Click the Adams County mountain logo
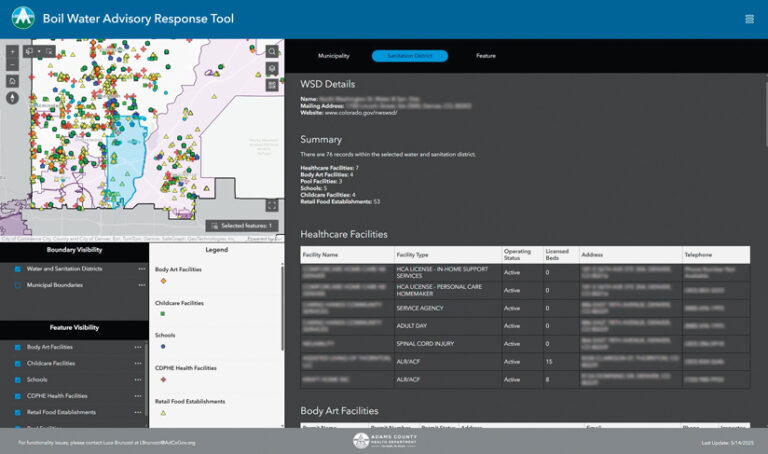Screen dimensions: 768x454 (23, 19)
